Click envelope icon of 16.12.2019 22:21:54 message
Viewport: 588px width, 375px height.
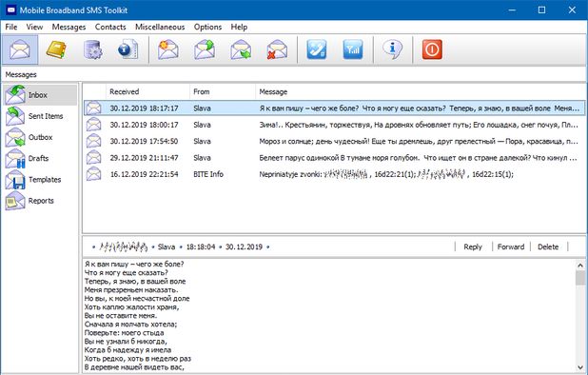(94, 174)
